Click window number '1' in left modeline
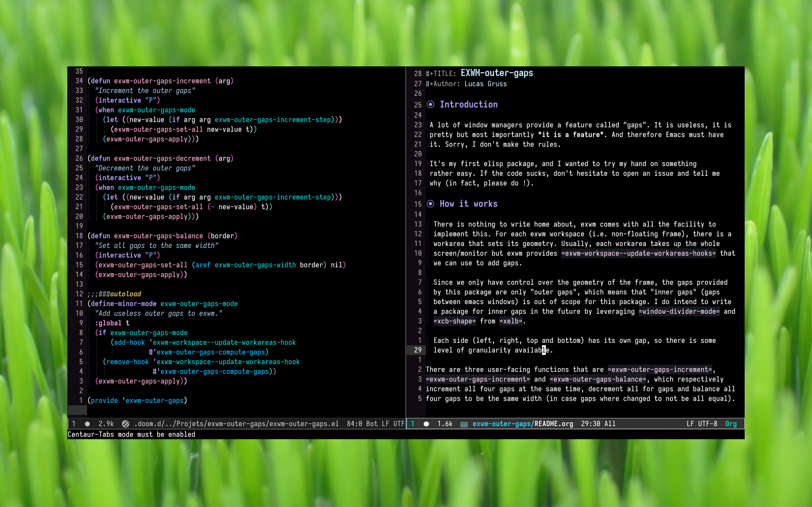 [74, 424]
